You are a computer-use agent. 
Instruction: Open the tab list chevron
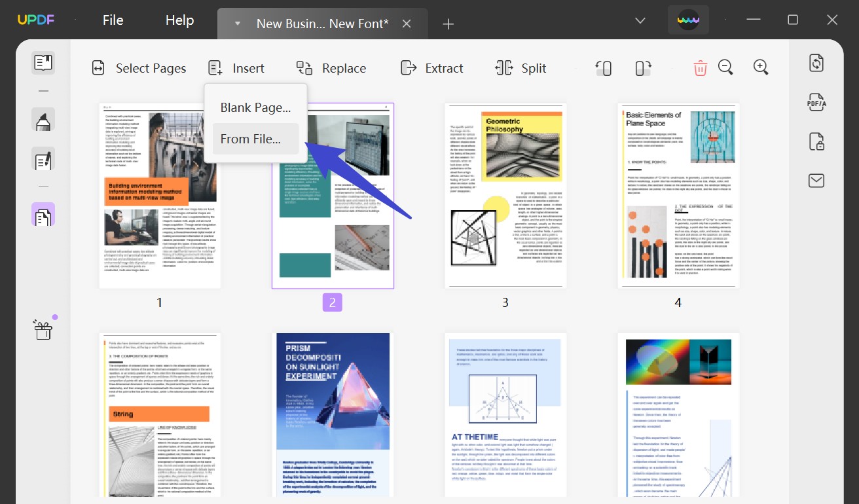[x=640, y=20]
